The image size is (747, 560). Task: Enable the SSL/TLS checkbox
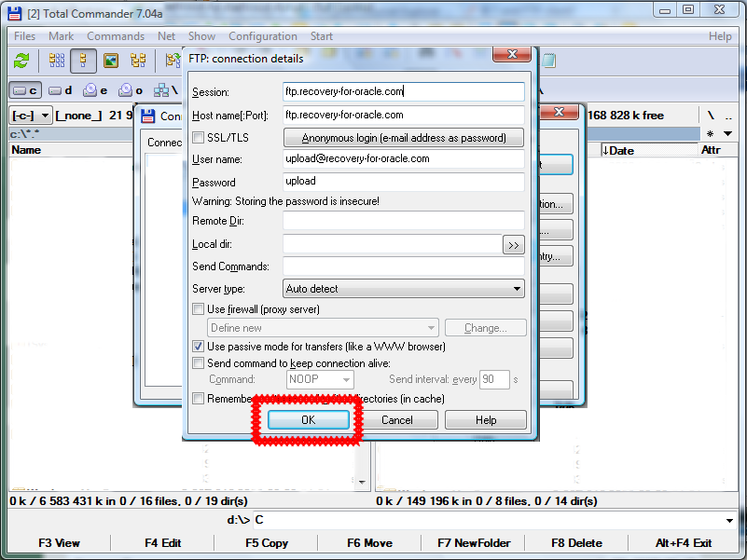tap(199, 138)
